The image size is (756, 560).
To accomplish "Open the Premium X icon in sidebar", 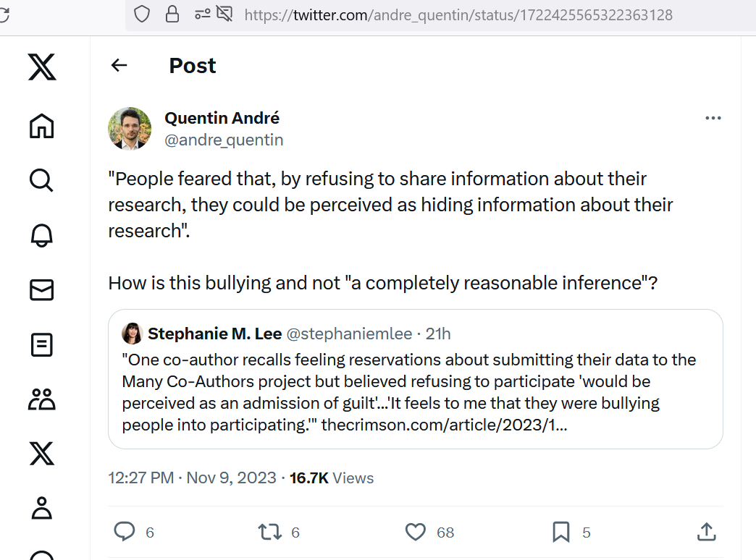I will (x=41, y=454).
